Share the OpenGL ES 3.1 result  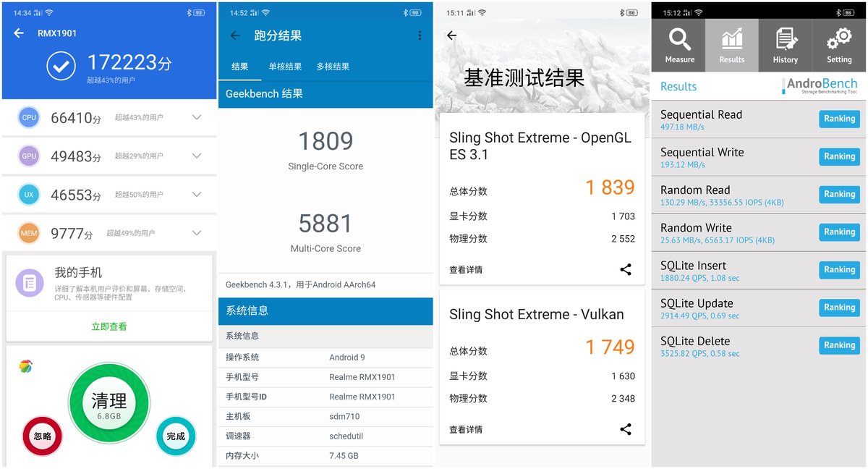(x=626, y=270)
